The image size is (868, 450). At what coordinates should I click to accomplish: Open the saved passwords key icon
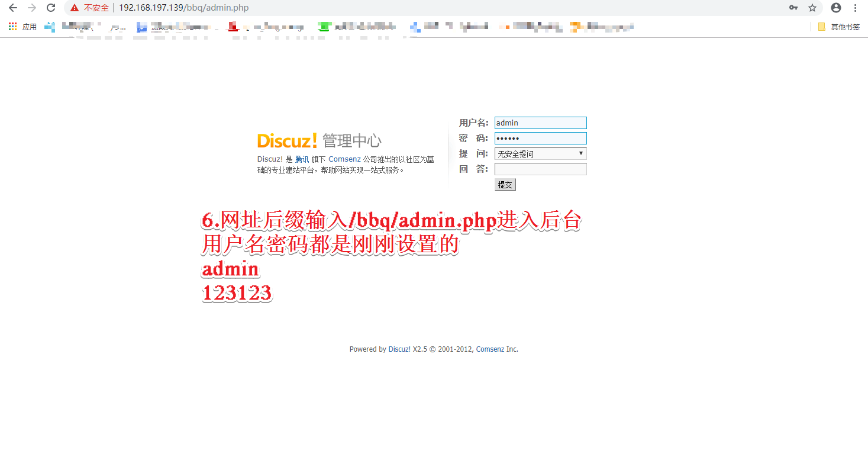(793, 8)
